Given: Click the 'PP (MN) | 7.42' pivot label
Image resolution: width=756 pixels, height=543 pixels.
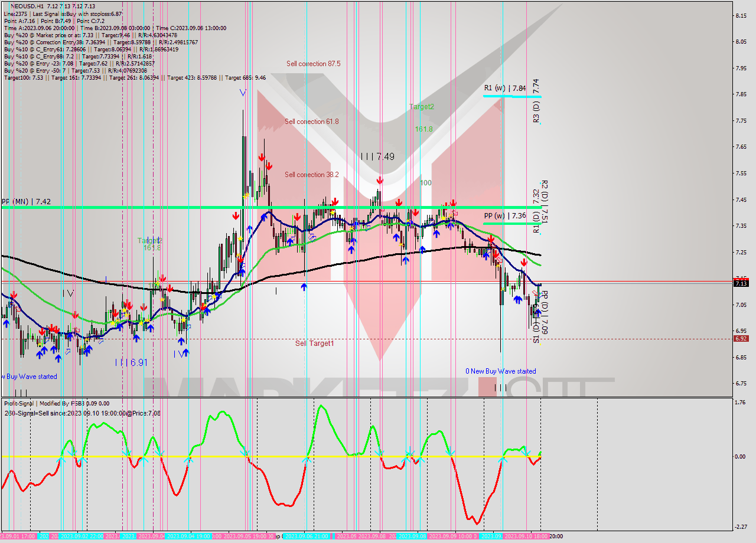Looking at the screenshot, I should tap(27, 201).
